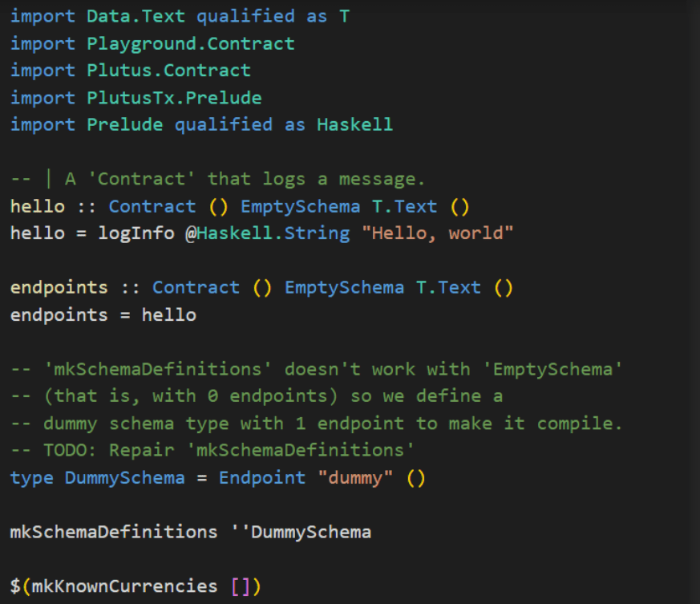Click the 'type' keyword before DummySchema
Image resolution: width=700 pixels, height=604 pixels.
pos(32,478)
